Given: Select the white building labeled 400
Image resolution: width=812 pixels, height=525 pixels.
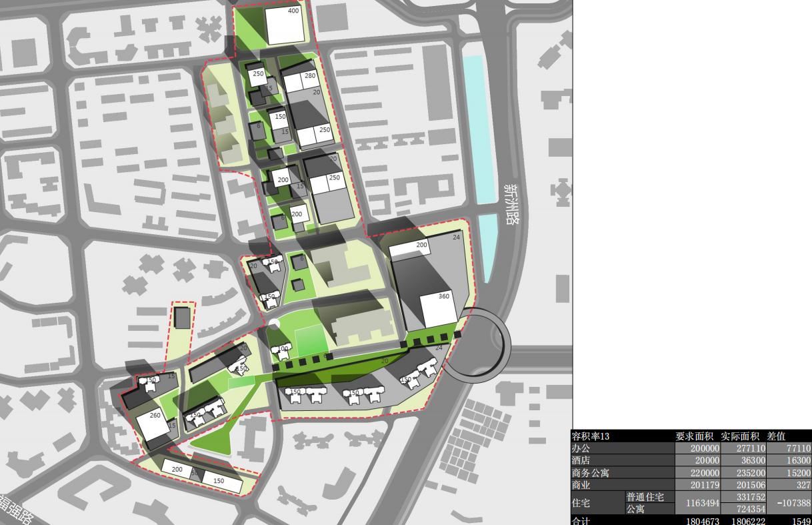Looking at the screenshot, I should [x=284, y=24].
